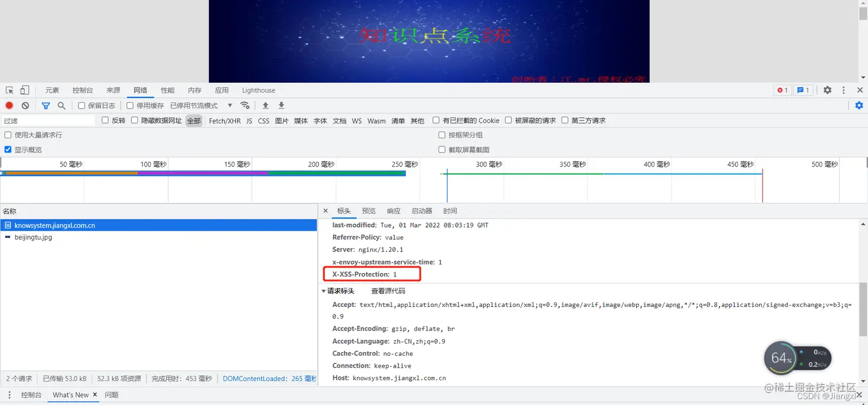Image resolution: width=868 pixels, height=405 pixels.
Task: Check the 反转 filter checkbox
Action: (105, 120)
